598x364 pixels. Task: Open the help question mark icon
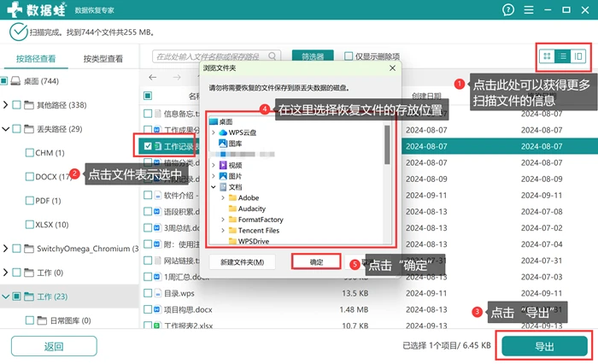508,10
